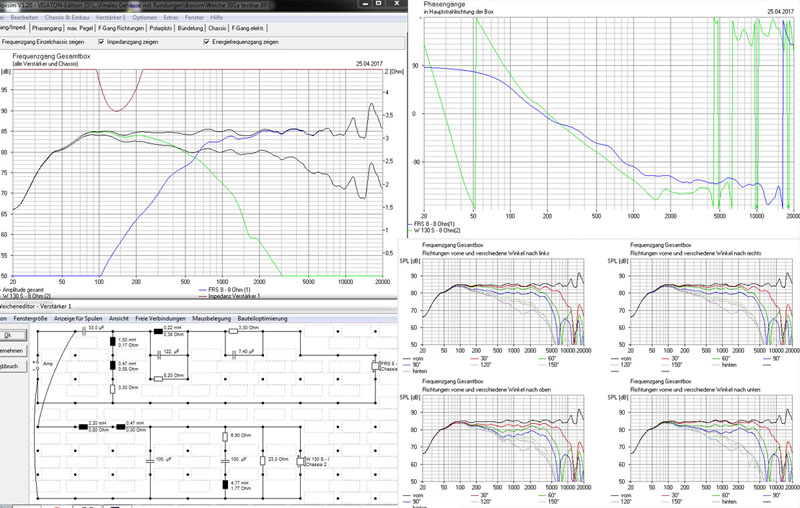Toggle the Impedanzgang zeigen checkbox
Viewport: 800px width, 508px height.
click(x=102, y=43)
